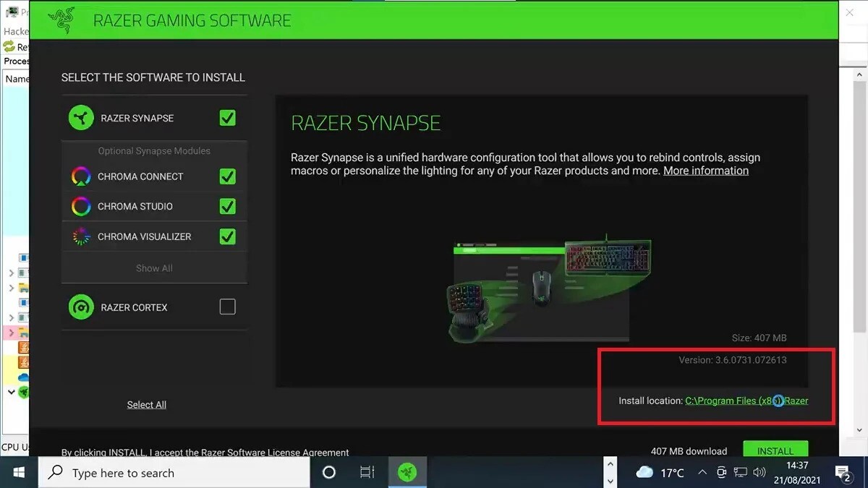Open Razer installer from the taskbar
This screenshot has width=868, height=488.
[407, 472]
